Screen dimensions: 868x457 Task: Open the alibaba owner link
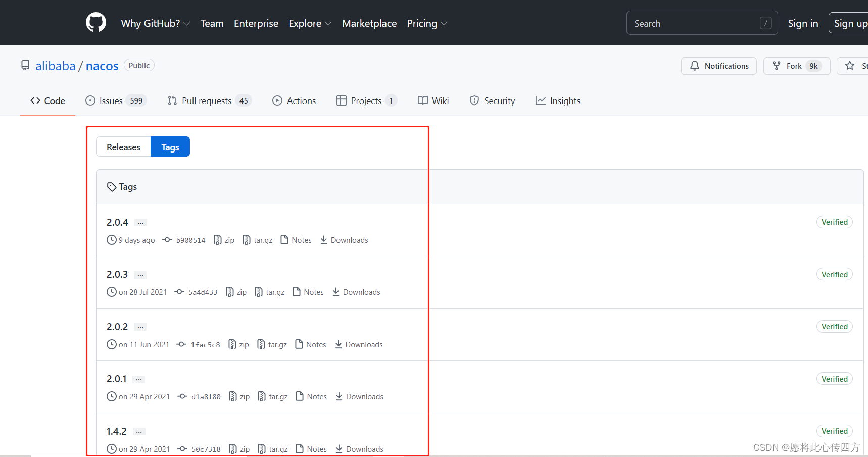click(56, 66)
